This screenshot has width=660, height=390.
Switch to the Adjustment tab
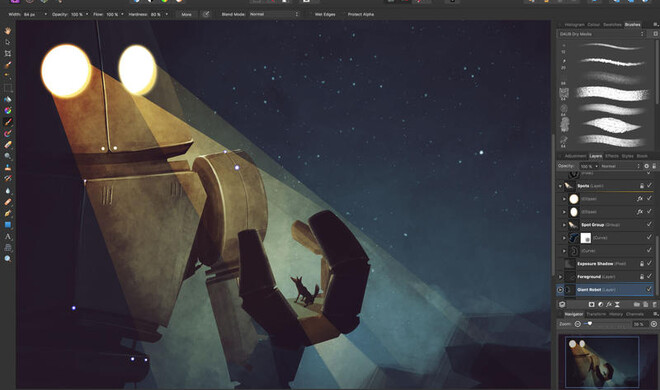(575, 156)
